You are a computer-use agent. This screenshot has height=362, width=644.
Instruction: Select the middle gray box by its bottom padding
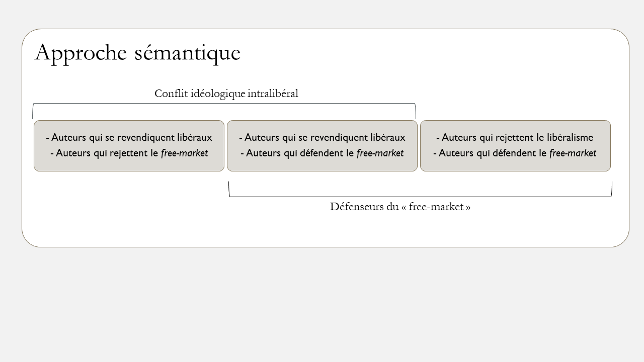(322, 166)
